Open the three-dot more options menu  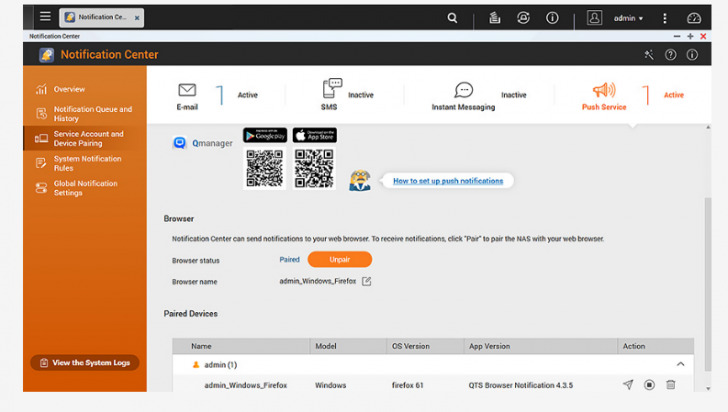665,18
